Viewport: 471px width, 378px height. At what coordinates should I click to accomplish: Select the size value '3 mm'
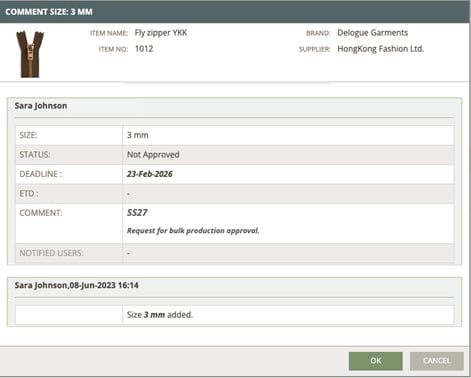point(138,135)
